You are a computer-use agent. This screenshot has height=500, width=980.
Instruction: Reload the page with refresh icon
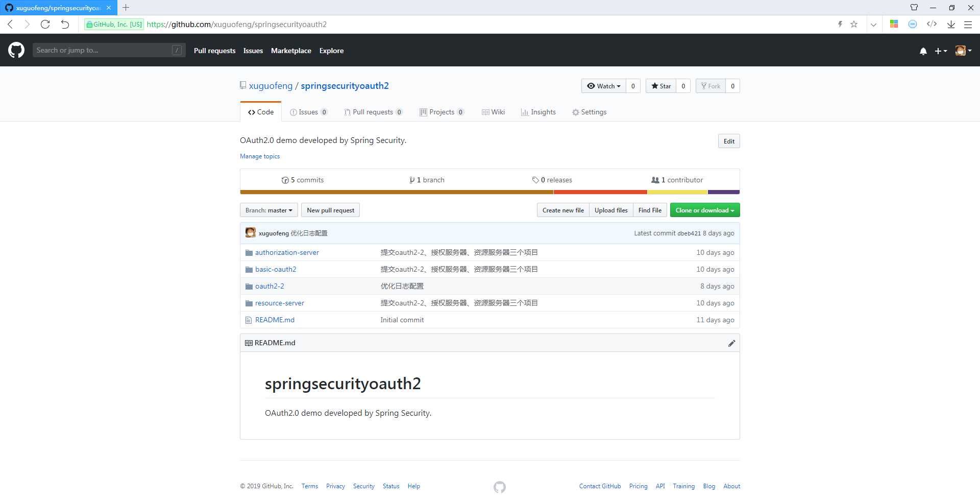(x=45, y=24)
